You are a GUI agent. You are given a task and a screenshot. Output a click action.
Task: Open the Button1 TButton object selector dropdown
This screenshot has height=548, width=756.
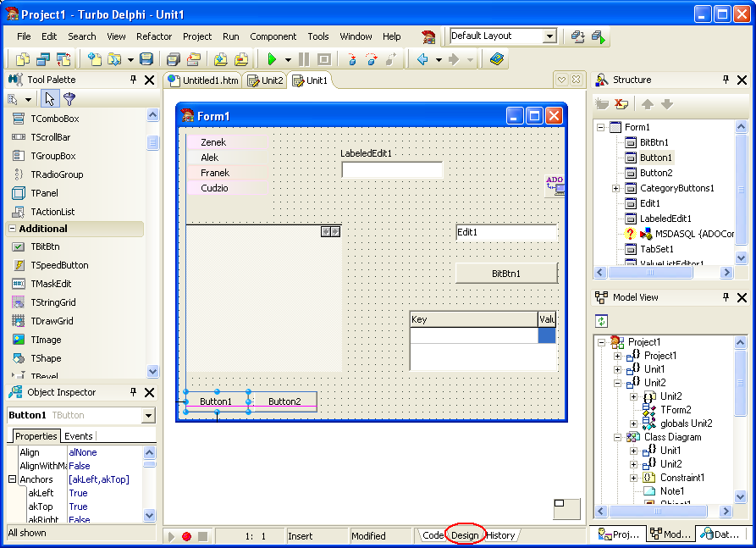[x=148, y=415]
